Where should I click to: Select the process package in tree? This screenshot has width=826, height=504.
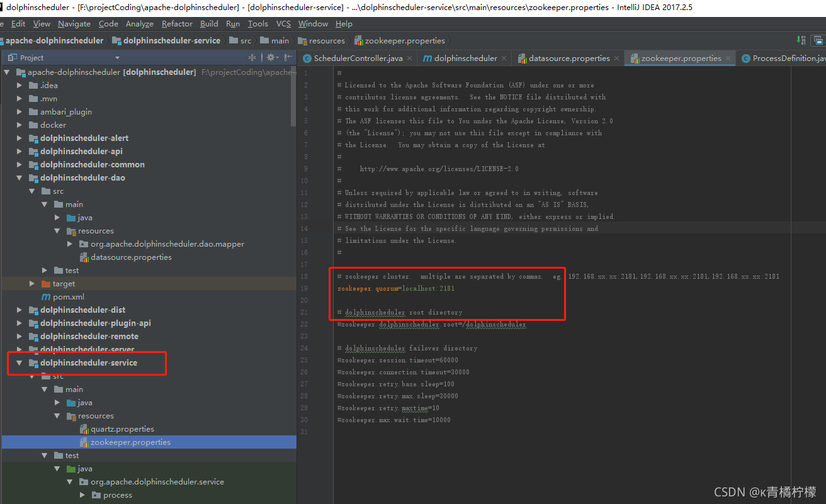pos(118,495)
